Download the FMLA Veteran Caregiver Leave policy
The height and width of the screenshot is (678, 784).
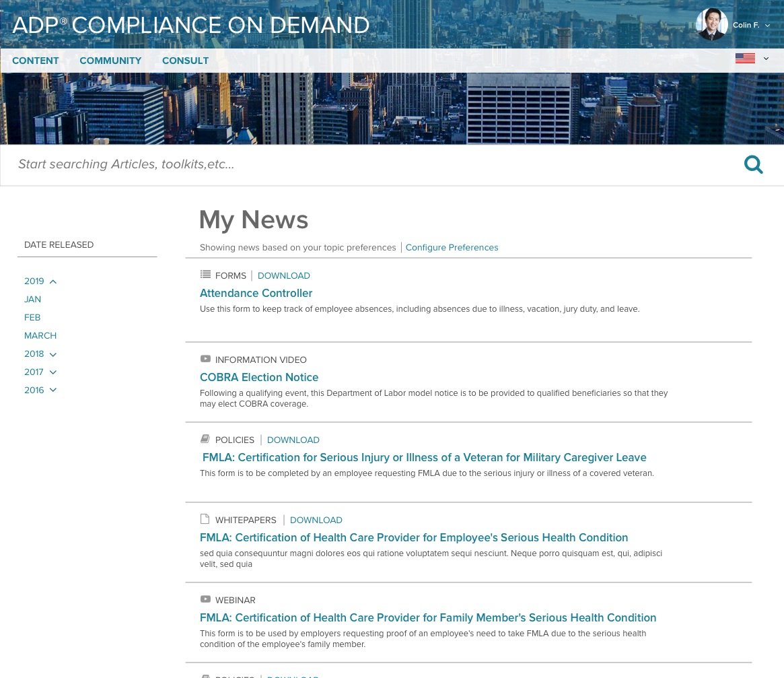(x=293, y=440)
